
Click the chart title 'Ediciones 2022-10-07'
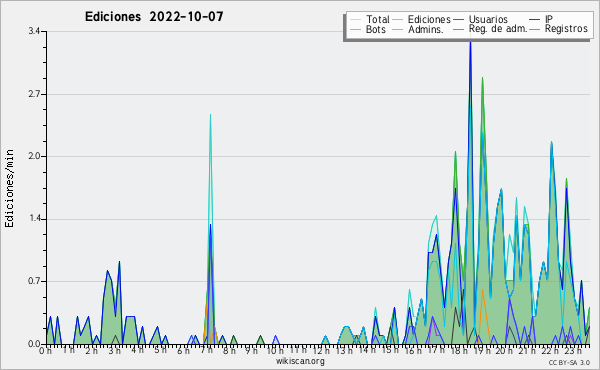point(154,16)
